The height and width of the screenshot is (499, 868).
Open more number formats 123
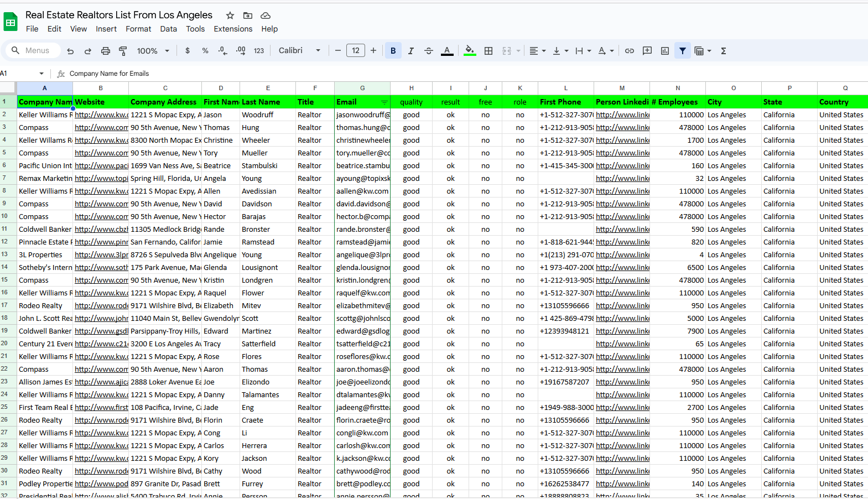259,51
